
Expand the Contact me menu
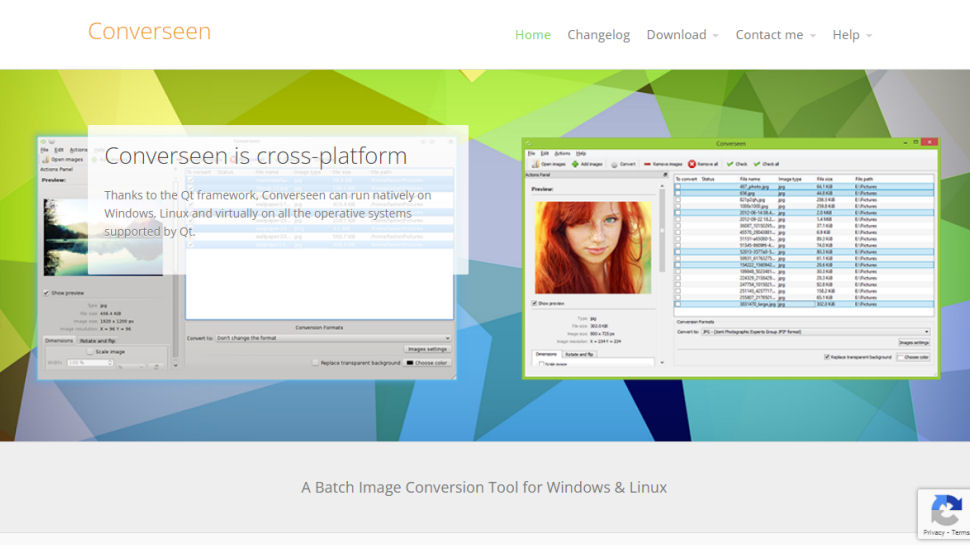pyautogui.click(x=775, y=35)
